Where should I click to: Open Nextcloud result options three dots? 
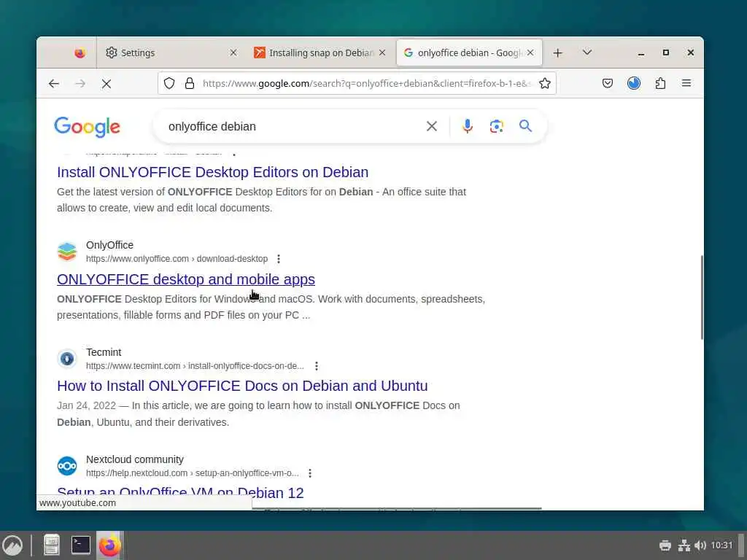(x=310, y=473)
